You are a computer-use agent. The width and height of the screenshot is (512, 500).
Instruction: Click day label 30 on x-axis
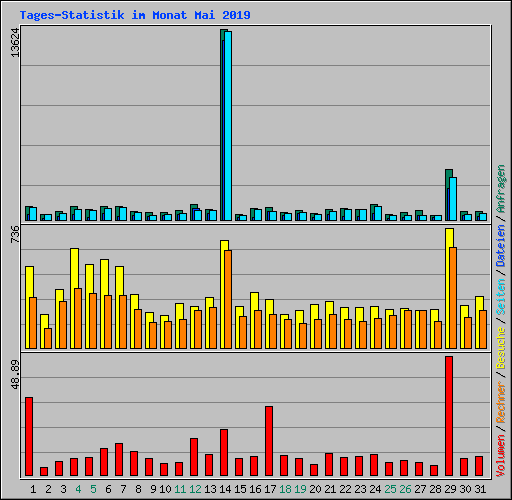point(465,489)
